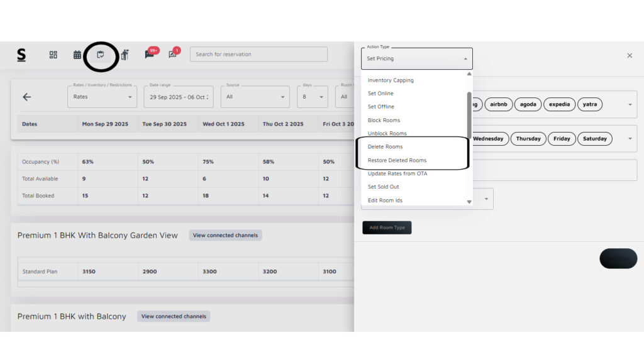
Task: Click the circled clipboard check icon
Action: coord(101,55)
